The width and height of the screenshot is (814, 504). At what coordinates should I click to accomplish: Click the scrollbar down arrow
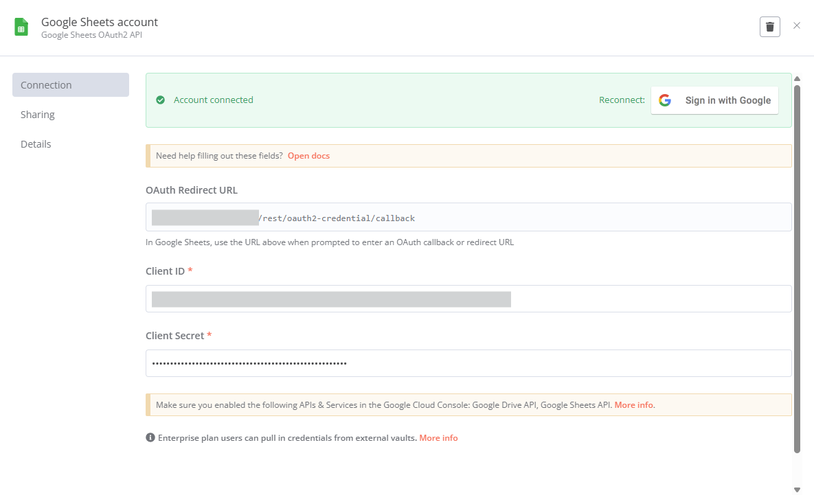(797, 490)
